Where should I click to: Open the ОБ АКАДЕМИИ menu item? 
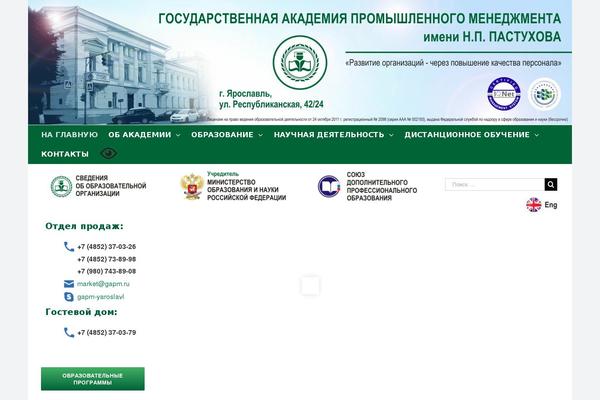pos(140,135)
